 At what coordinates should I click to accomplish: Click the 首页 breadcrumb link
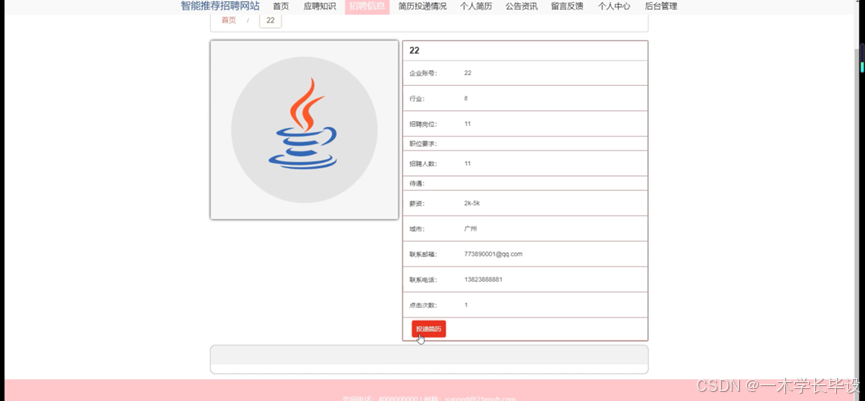pyautogui.click(x=228, y=20)
